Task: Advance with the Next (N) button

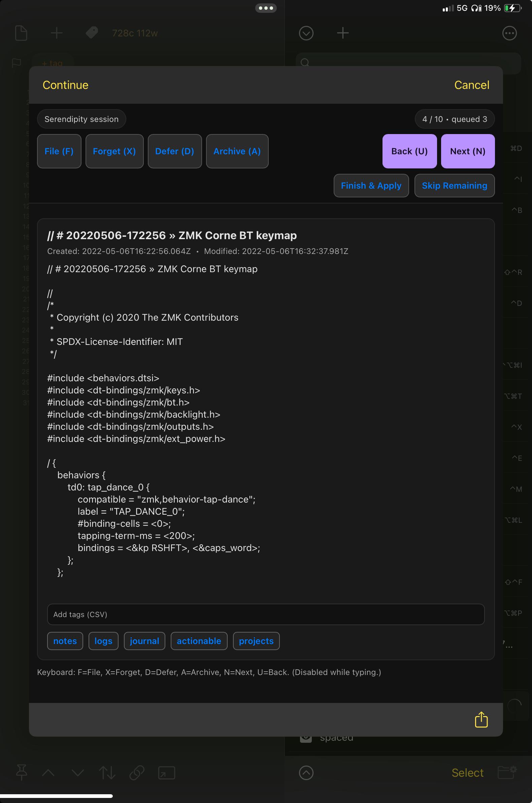Action: click(x=468, y=151)
